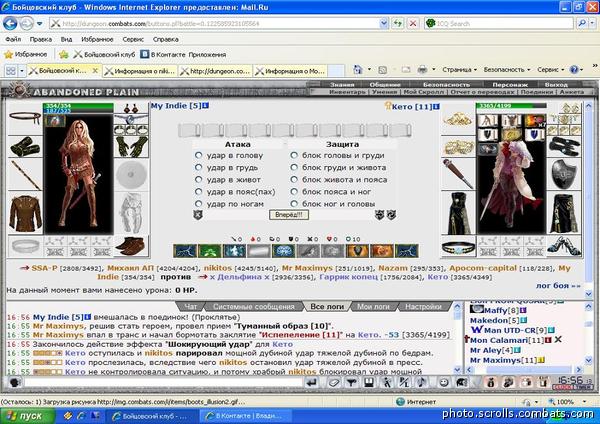Click the floppy disk save icon in chat toolbar
This screenshot has width=600, height=424.
[x=369, y=382]
